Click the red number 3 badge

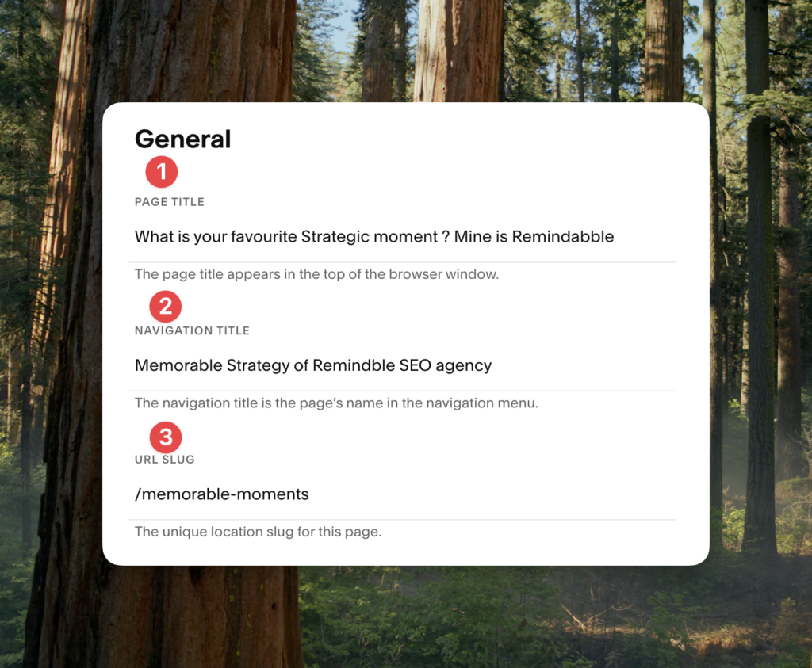pos(166,437)
